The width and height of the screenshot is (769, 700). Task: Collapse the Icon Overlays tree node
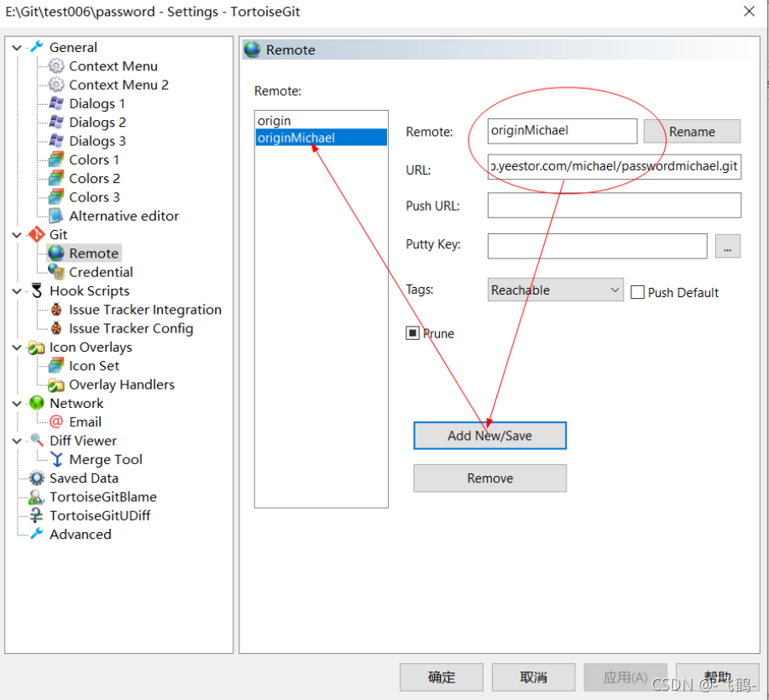(17, 347)
